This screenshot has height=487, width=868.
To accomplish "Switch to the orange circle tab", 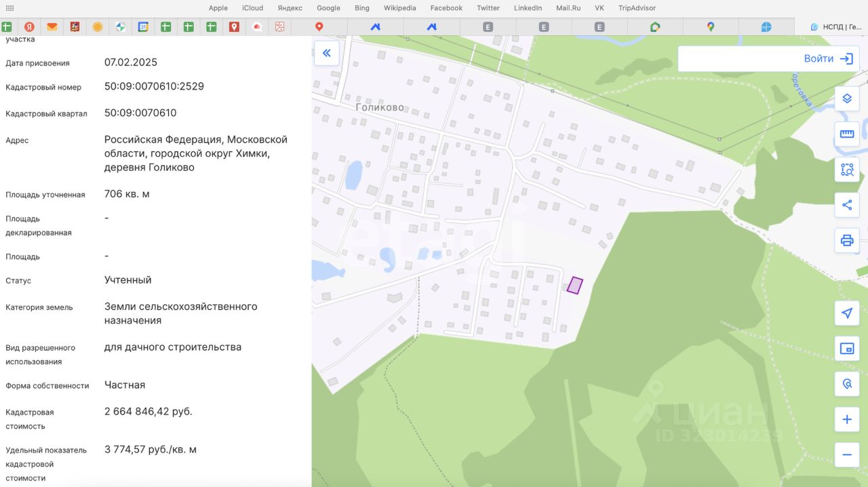I will (x=98, y=27).
